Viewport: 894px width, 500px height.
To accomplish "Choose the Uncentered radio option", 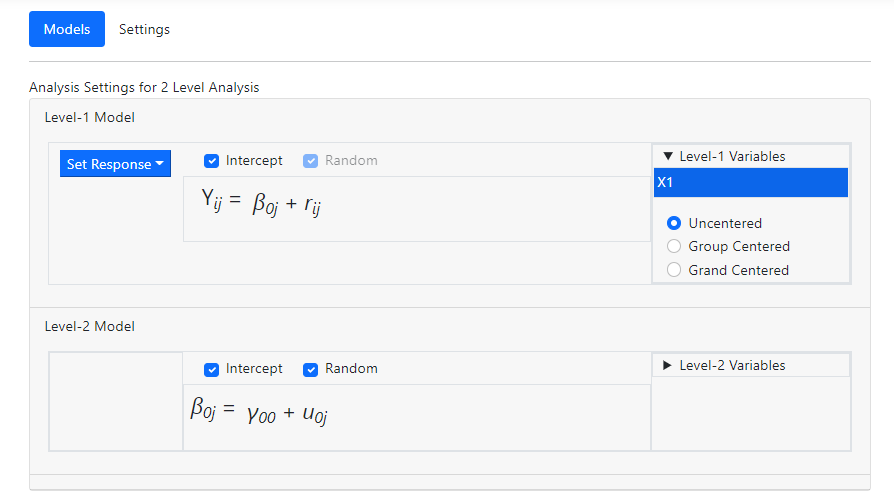I will 674,223.
